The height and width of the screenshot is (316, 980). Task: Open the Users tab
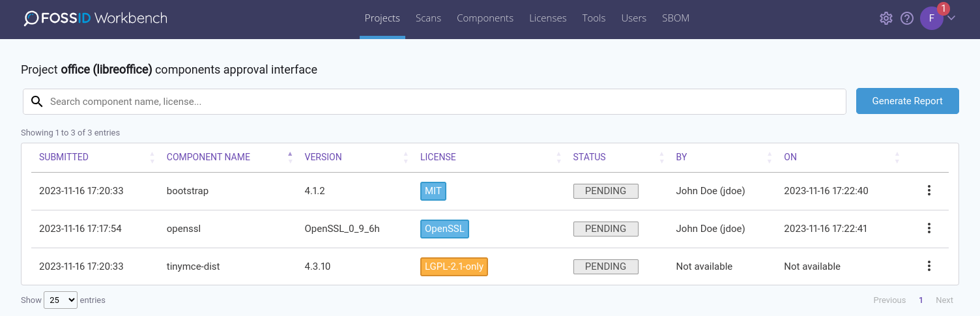pyautogui.click(x=633, y=18)
